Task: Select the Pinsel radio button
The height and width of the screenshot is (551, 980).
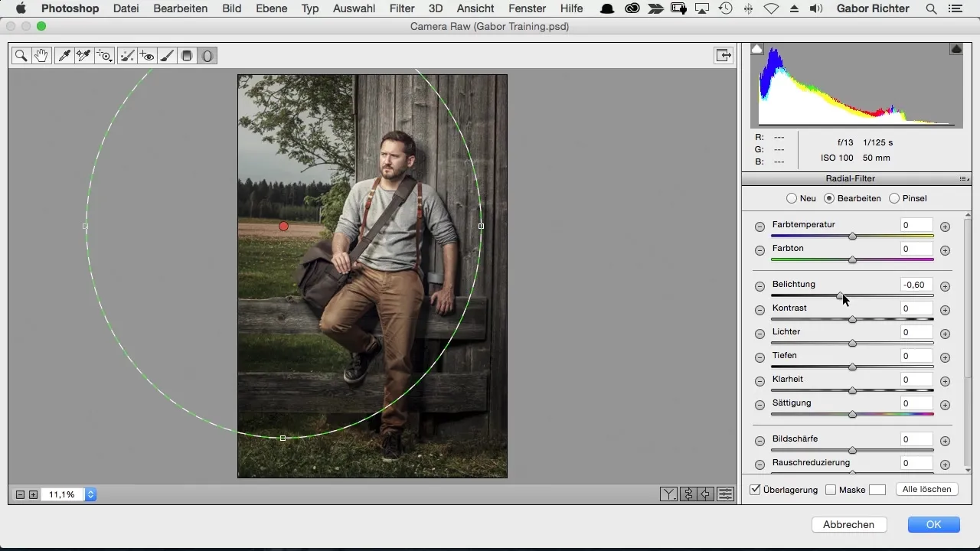Action: point(894,198)
